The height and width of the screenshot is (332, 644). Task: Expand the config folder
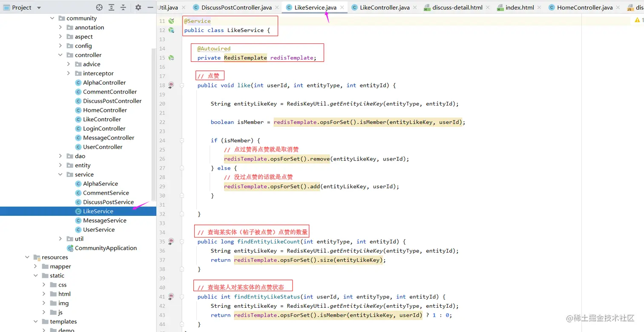coord(60,46)
